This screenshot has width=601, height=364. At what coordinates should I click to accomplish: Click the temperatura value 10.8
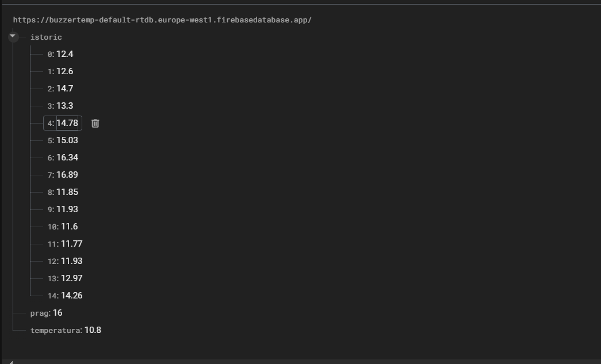[93, 330]
